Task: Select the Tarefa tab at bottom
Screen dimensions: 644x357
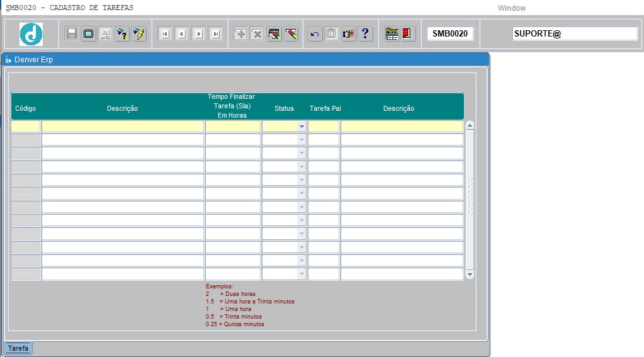Action: click(18, 348)
